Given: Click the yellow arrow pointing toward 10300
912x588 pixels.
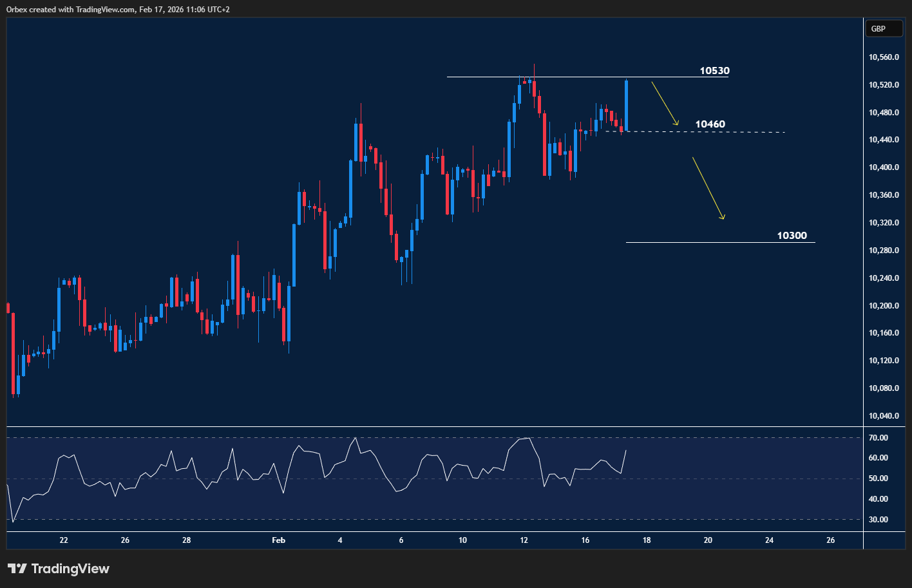Looking at the screenshot, I should click(708, 188).
